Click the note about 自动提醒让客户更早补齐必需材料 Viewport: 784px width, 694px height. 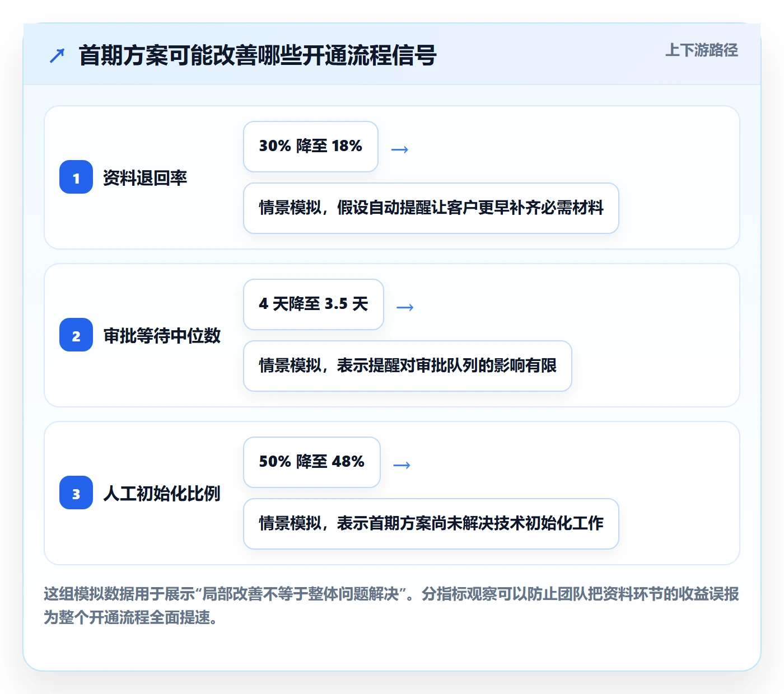pyautogui.click(x=431, y=208)
